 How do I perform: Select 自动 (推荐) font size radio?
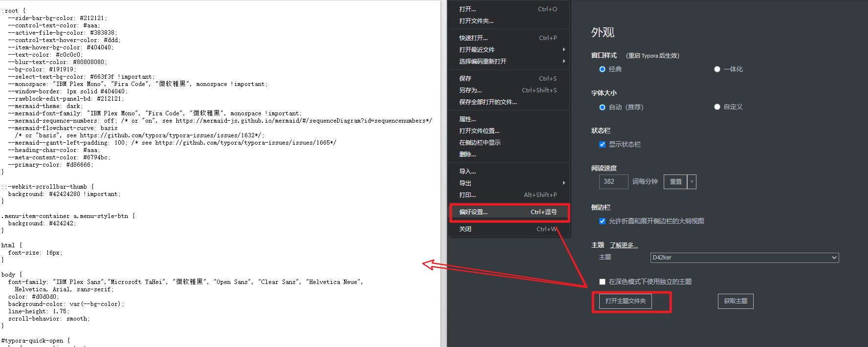602,108
